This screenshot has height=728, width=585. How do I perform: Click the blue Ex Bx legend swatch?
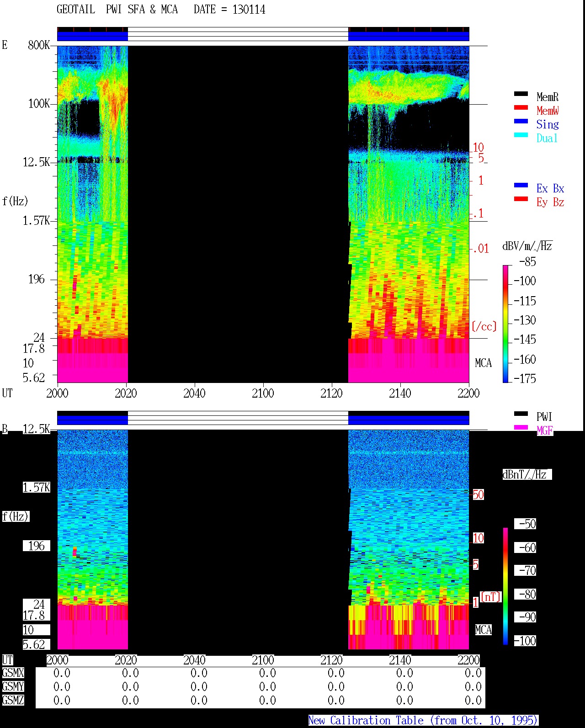pos(521,186)
